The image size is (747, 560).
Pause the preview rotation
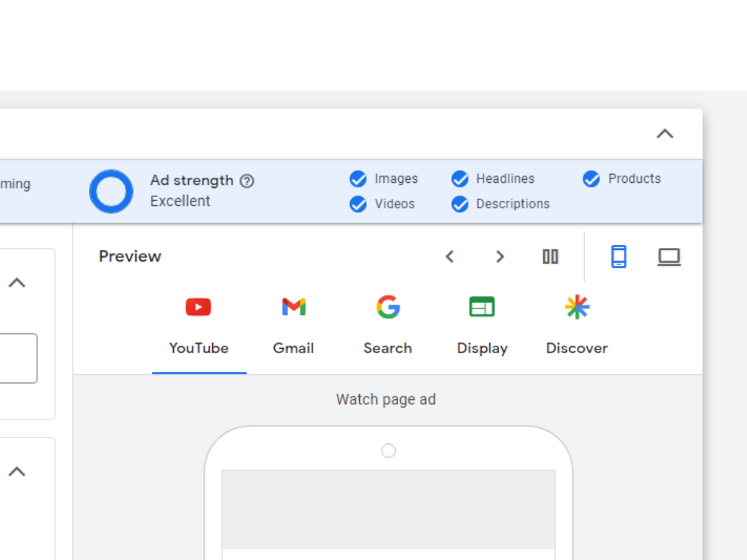(551, 257)
